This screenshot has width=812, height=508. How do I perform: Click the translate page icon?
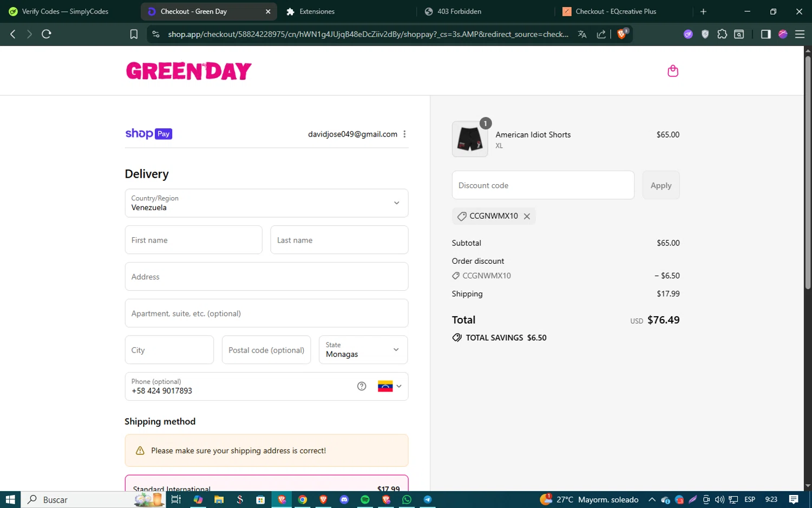582,34
